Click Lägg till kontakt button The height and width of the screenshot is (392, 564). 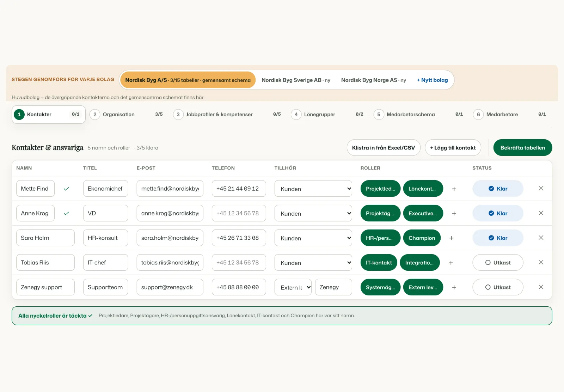(453, 148)
